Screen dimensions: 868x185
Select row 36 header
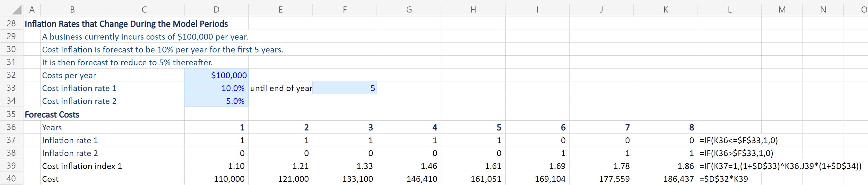(x=11, y=127)
